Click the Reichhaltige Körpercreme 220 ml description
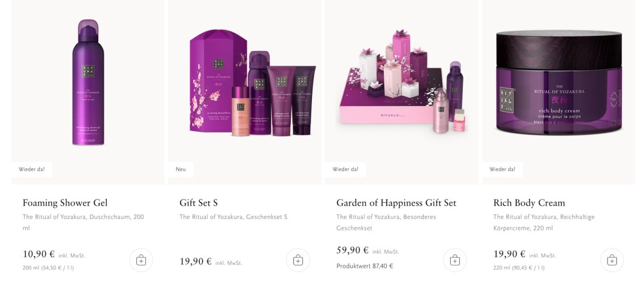 pos(544,223)
